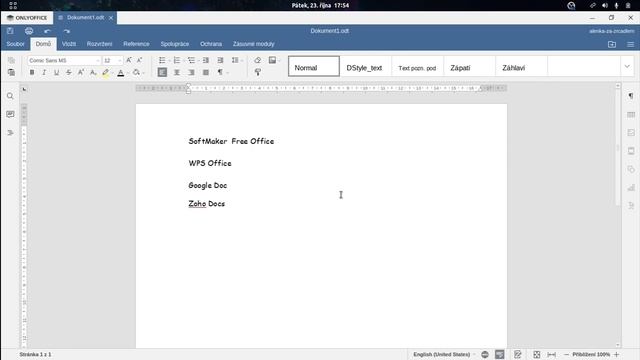Image resolution: width=640 pixels, height=360 pixels.
Task: Switch to the Spolupráce tab
Action: click(175, 44)
